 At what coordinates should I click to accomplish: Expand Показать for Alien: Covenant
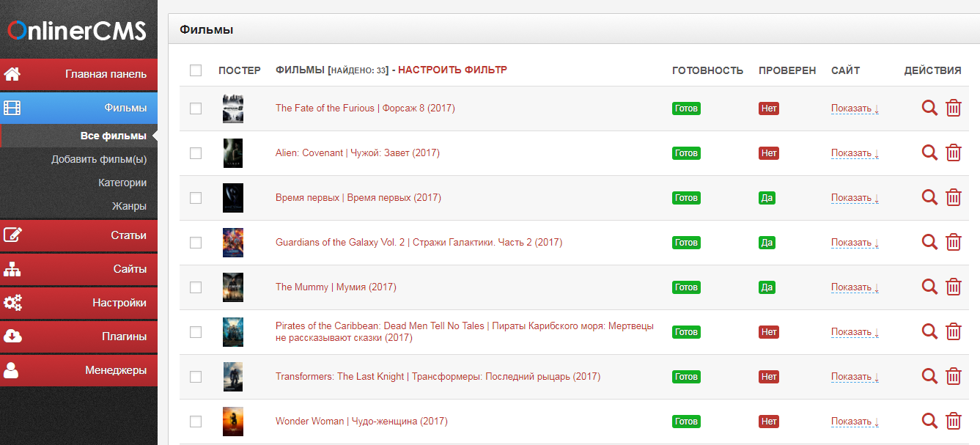pyautogui.click(x=855, y=153)
